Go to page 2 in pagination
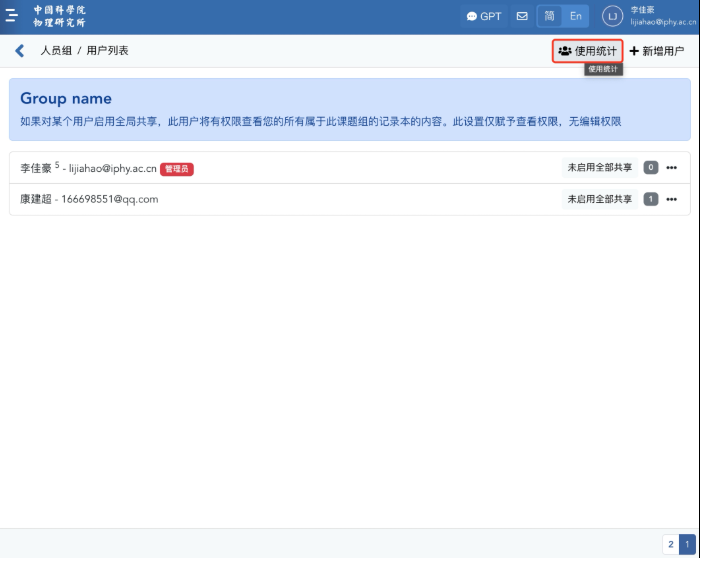 [x=670, y=544]
